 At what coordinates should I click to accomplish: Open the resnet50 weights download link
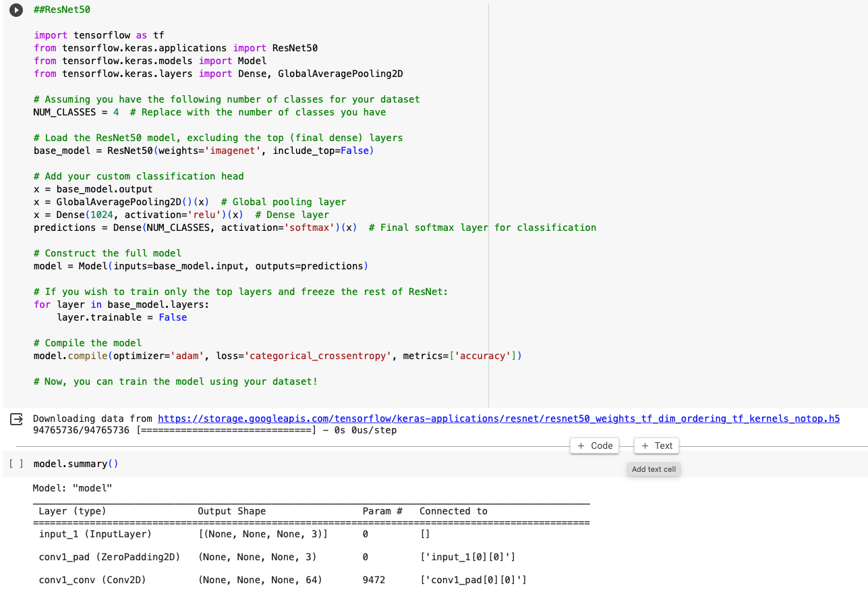point(499,418)
